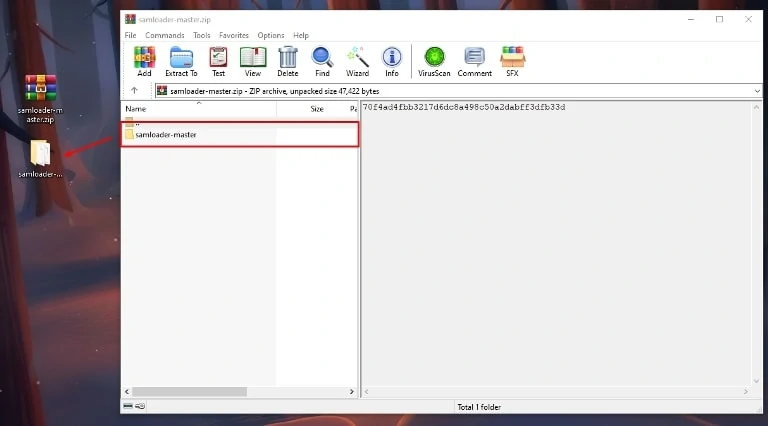768x426 pixels.
Task: Click comment pane scroll down arrow
Action: point(756,381)
